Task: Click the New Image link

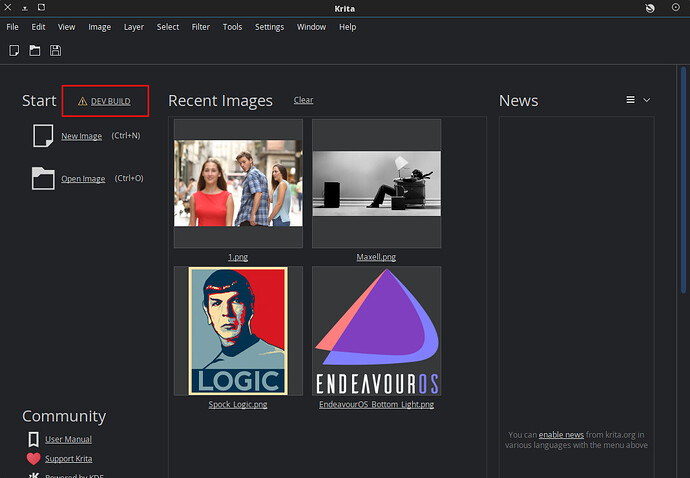Action: click(81, 136)
